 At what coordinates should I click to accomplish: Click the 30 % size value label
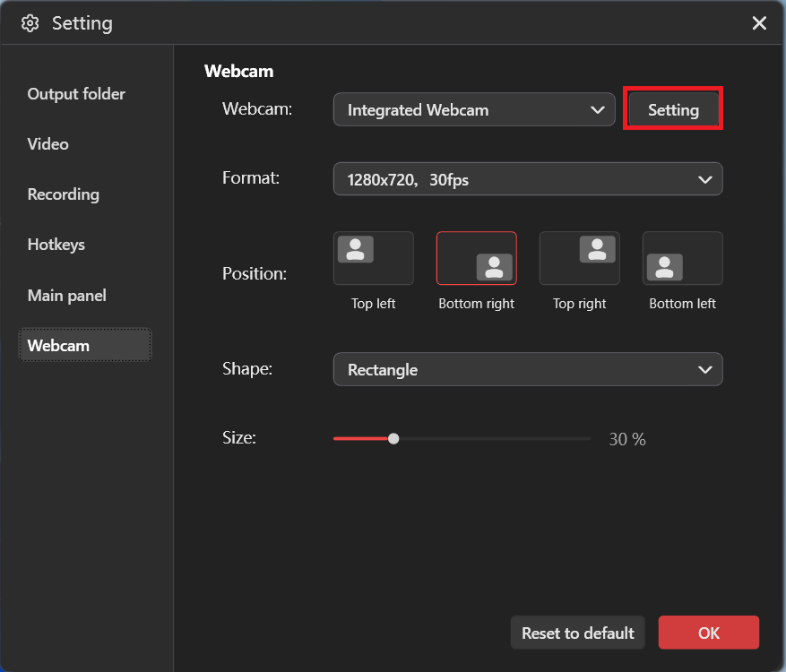pos(626,439)
